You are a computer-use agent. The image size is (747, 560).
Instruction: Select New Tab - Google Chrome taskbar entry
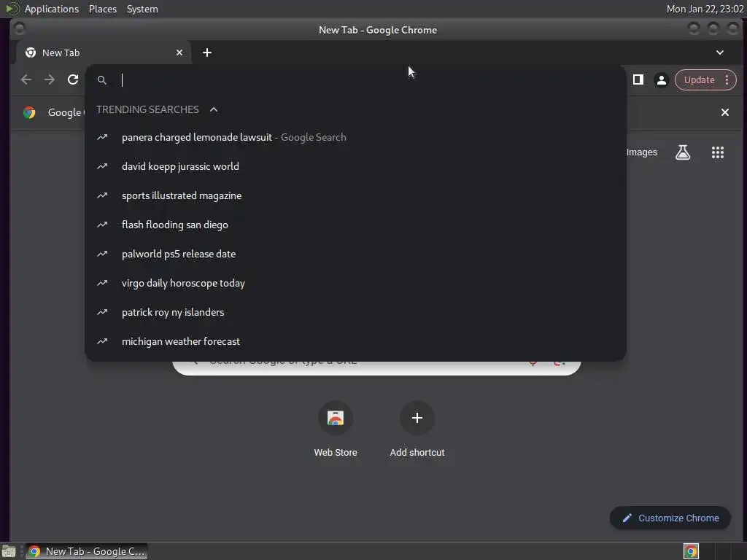[x=87, y=551]
